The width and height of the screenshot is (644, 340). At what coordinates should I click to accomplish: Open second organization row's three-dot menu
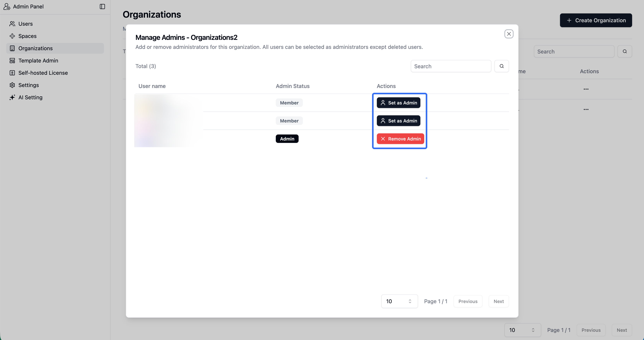586,109
